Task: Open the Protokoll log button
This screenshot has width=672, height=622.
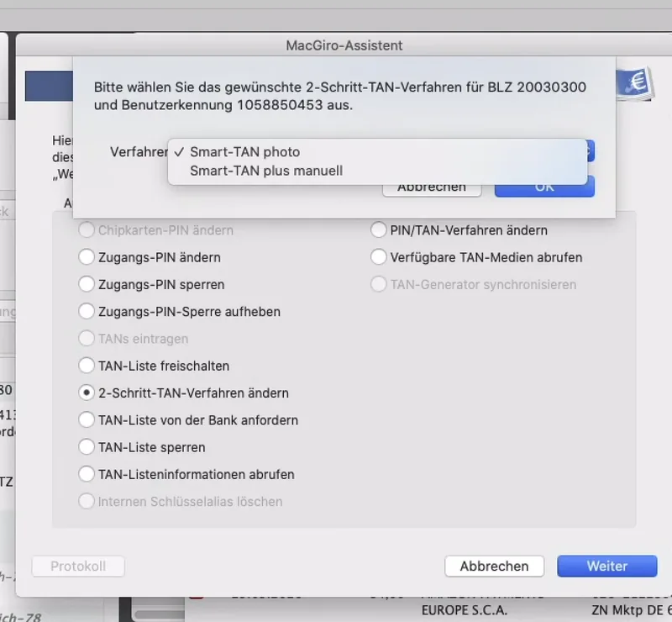Action: pos(78,567)
